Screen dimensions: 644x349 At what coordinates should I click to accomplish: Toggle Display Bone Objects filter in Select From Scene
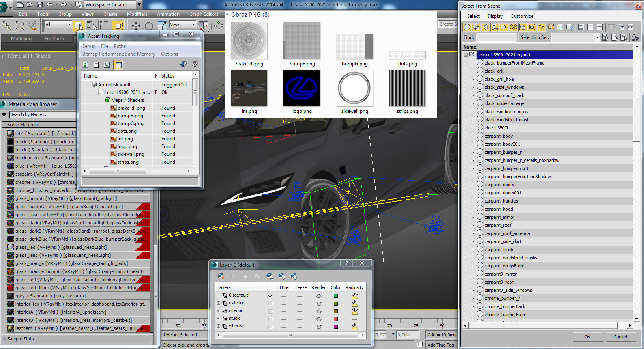click(541, 27)
